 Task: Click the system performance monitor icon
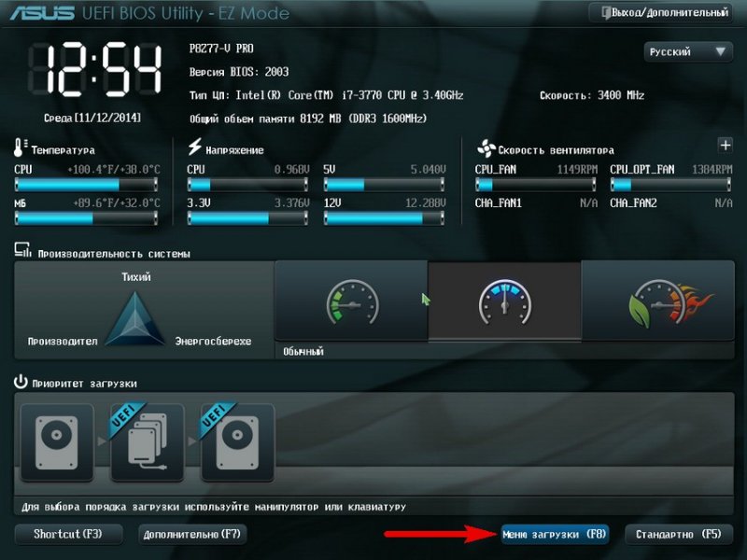pos(22,250)
